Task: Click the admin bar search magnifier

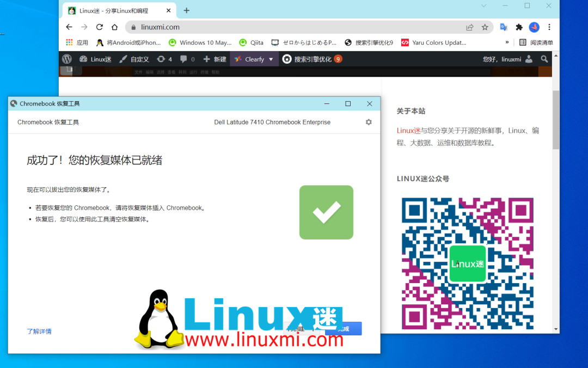Action: pyautogui.click(x=544, y=59)
